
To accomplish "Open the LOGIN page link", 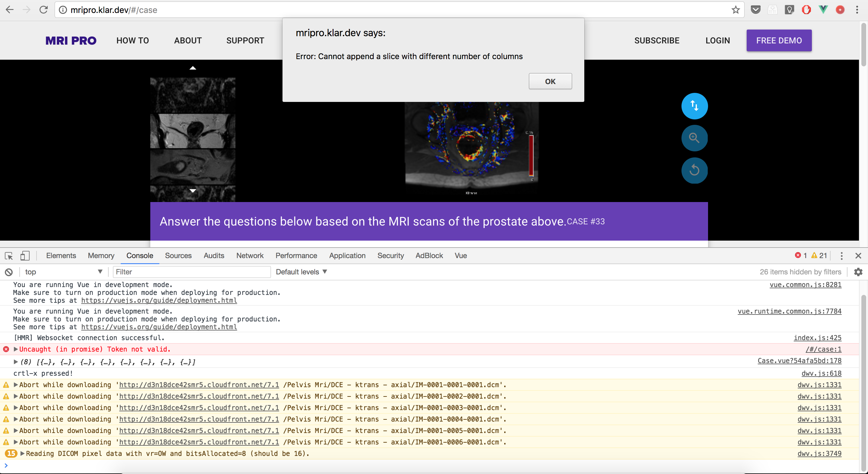I will pos(718,40).
